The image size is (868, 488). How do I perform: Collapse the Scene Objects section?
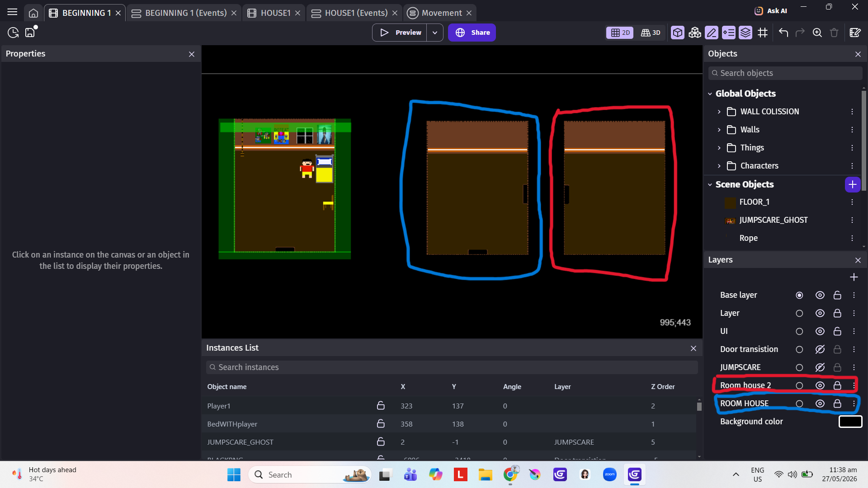(x=710, y=184)
